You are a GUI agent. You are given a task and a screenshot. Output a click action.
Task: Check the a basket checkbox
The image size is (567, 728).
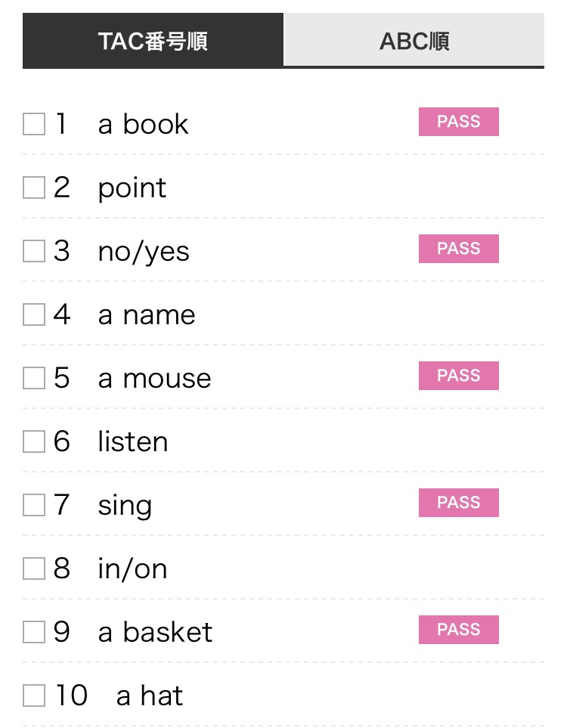[34, 632]
